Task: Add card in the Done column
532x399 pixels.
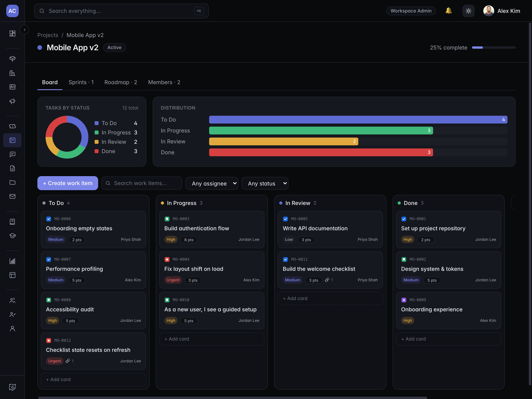Action: 448,339
